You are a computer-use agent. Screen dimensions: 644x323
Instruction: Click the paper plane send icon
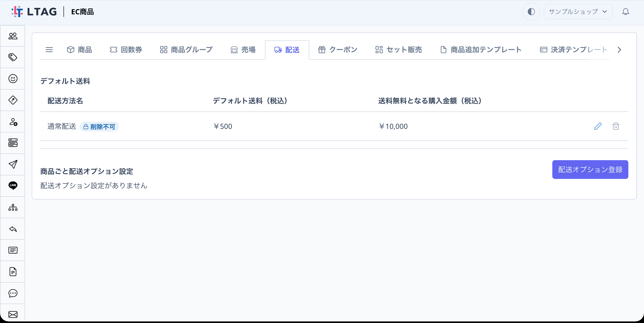13,164
